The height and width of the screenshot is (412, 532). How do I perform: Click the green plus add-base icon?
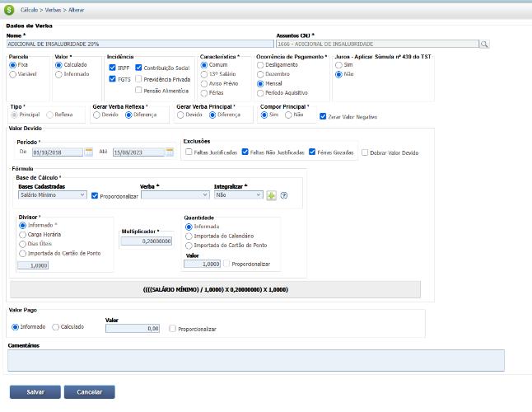tap(271, 195)
